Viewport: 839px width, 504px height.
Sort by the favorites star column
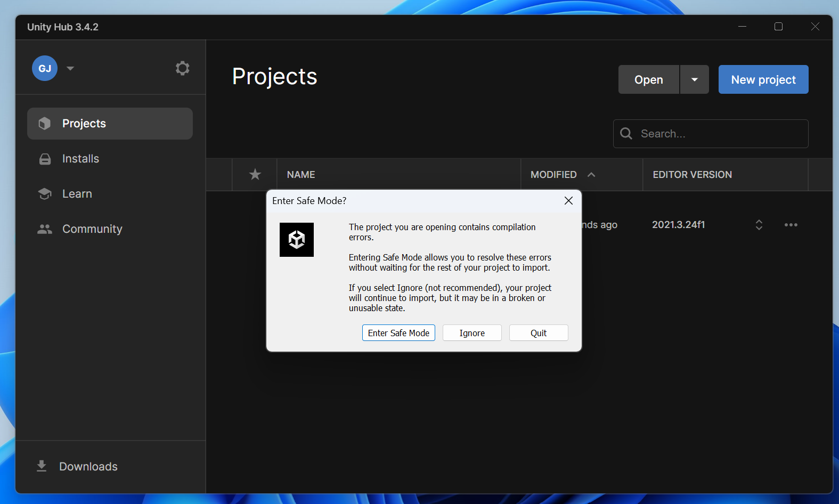coord(255,174)
